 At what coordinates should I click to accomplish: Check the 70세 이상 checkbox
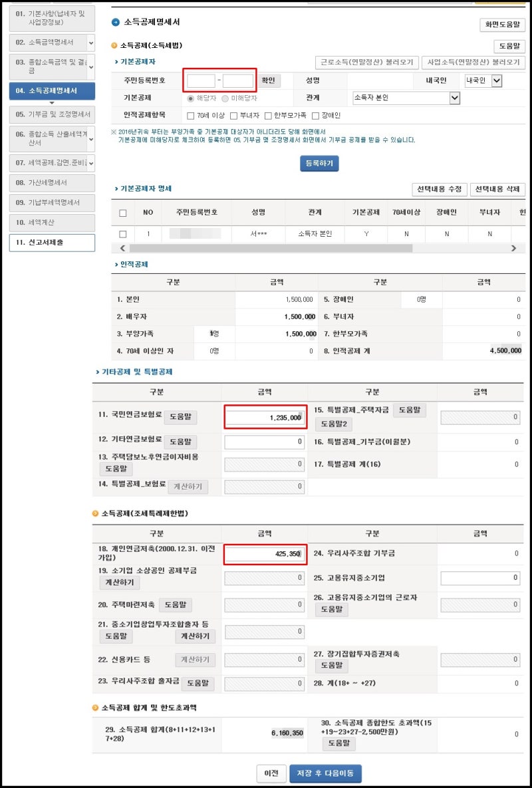click(190, 116)
